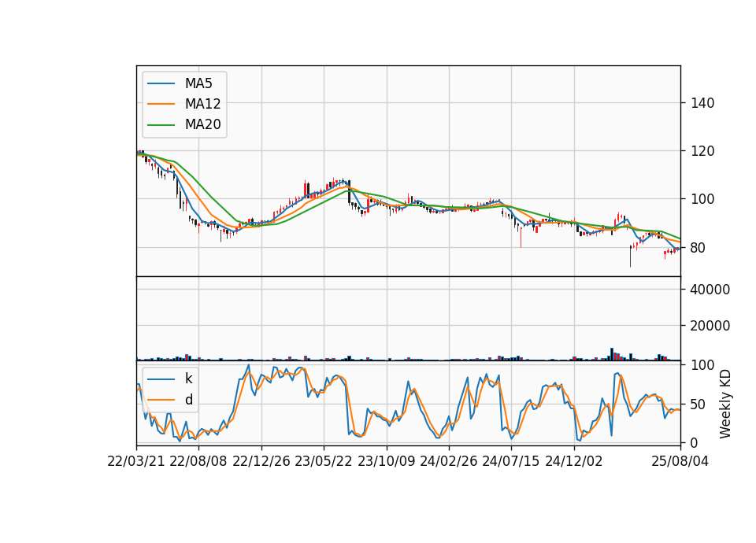Click the k legend label in KD panel
The width and height of the screenshot is (756, 543).
coord(188,379)
